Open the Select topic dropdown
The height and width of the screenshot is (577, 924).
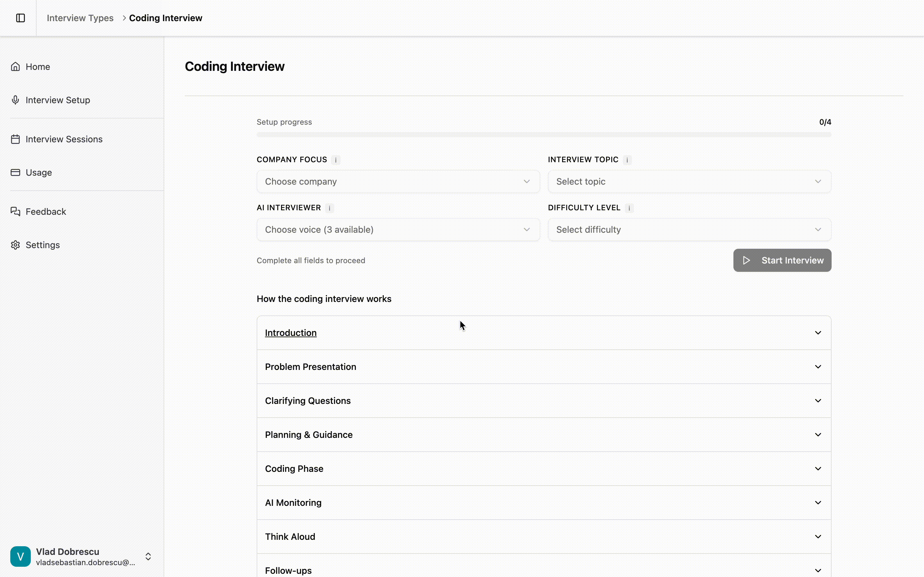[x=689, y=182]
